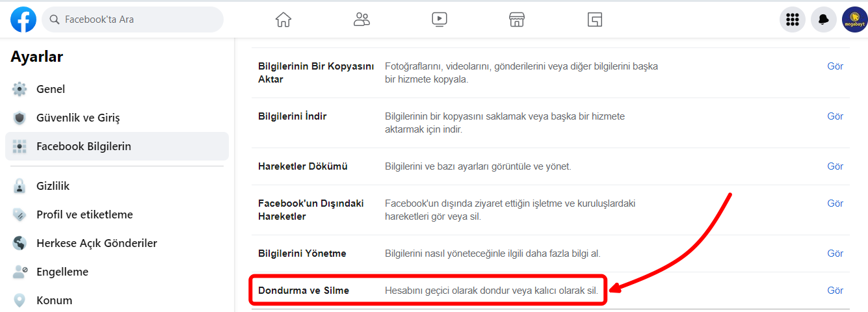868x312 pixels.
Task: Click the blocked-user icon beside Engelleme
Action: [x=20, y=272]
